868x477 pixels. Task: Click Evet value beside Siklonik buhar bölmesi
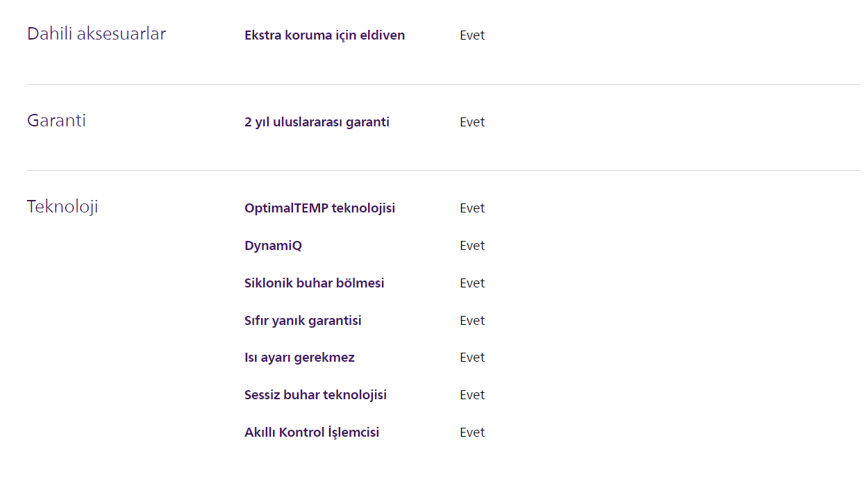[472, 283]
